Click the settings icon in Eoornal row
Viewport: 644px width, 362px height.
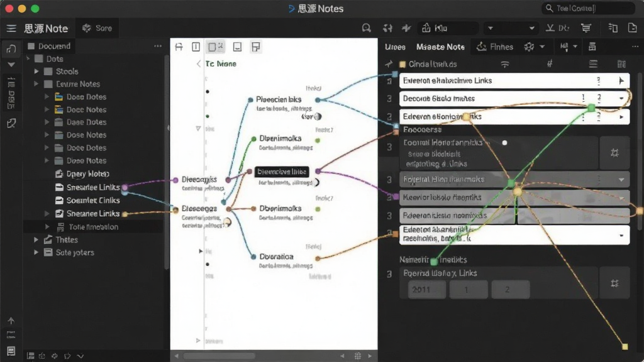[x=614, y=153]
